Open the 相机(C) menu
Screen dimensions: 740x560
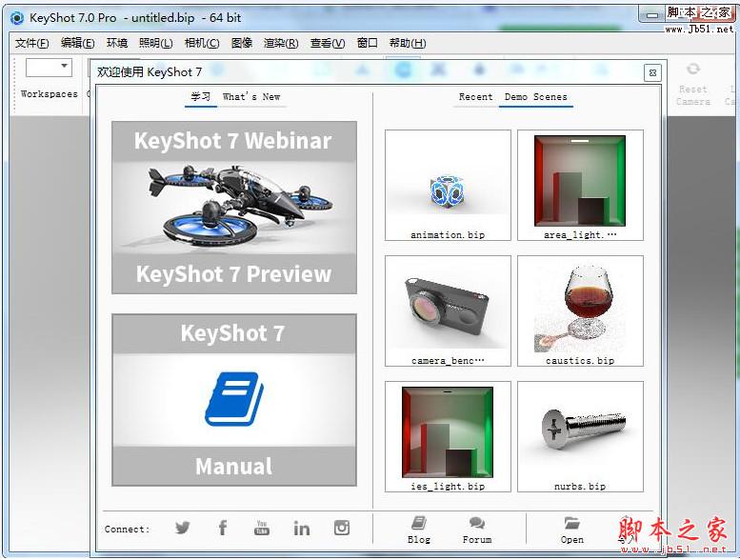tap(202, 44)
